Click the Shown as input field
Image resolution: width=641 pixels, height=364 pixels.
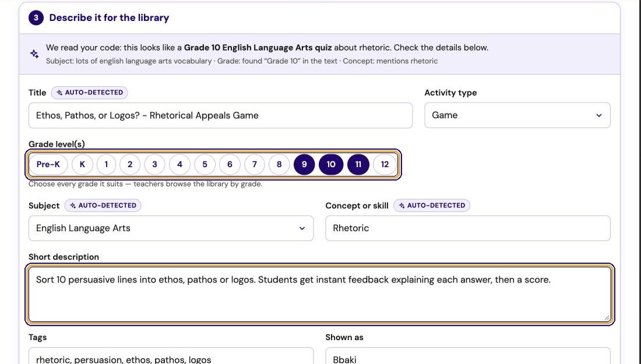tap(468, 356)
